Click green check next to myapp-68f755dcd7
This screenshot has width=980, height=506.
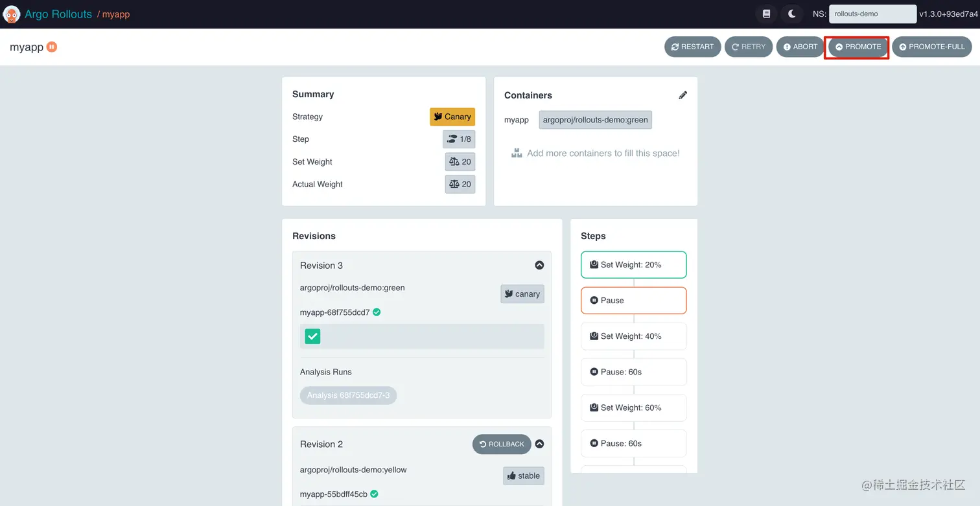(377, 312)
